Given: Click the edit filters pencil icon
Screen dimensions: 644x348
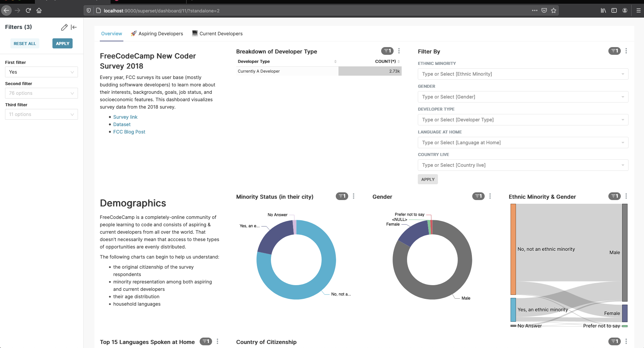Looking at the screenshot, I should point(64,27).
